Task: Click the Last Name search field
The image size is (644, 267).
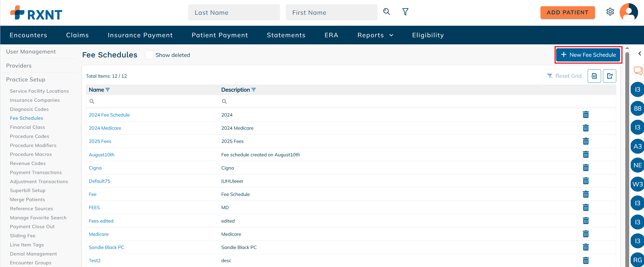Action: 234,12
